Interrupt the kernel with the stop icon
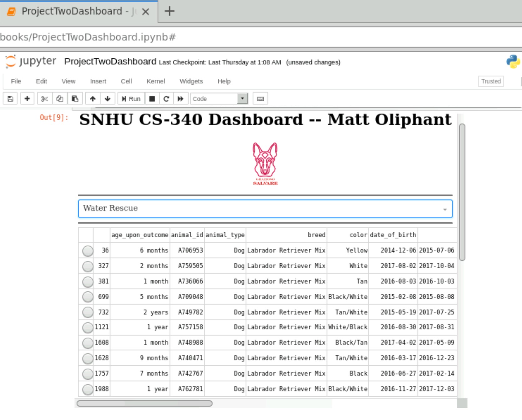 coord(152,98)
